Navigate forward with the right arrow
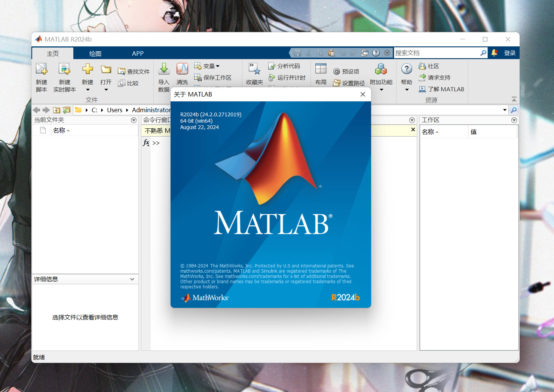The width and height of the screenshot is (554, 392). point(46,110)
